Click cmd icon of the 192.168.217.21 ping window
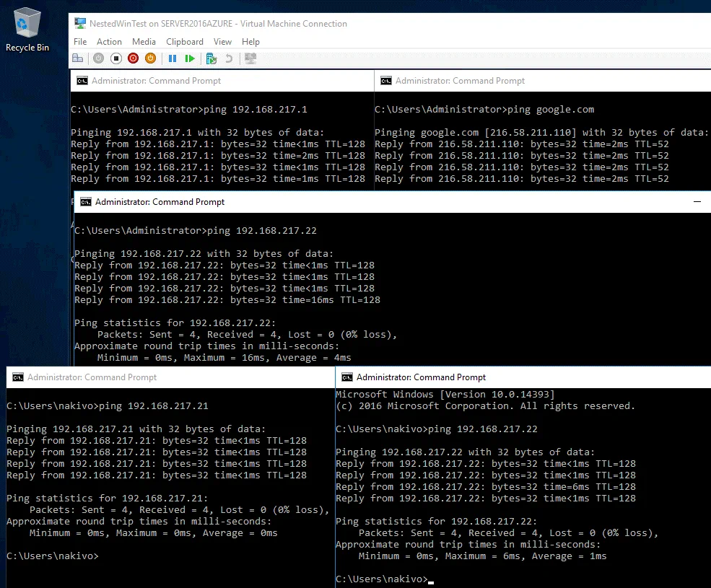The height and width of the screenshot is (588, 711). [17, 377]
